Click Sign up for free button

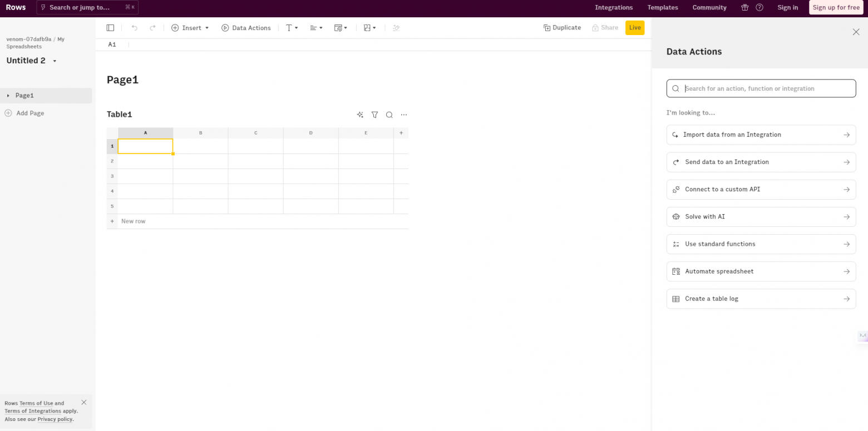pos(836,8)
